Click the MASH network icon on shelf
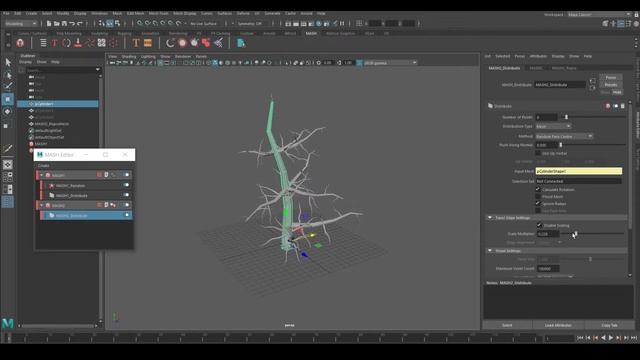Screen dimensions: 640x360 point(20,43)
